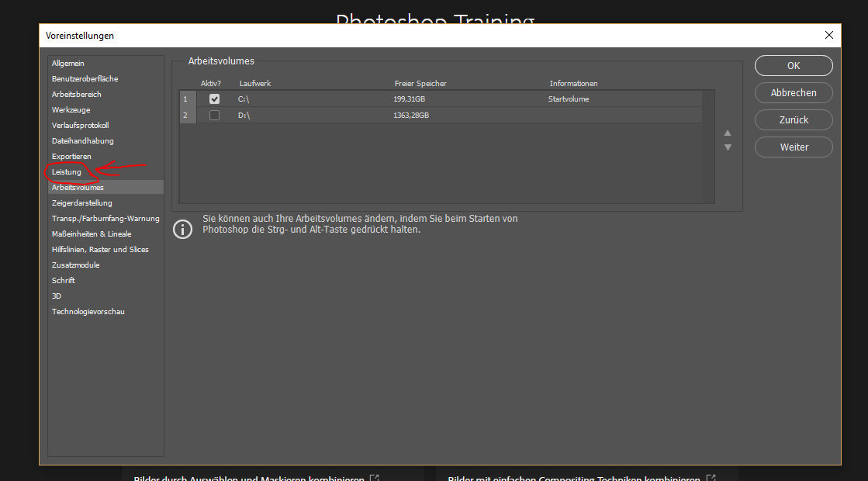The width and height of the screenshot is (868, 481).
Task: Enable the D:\ drive as scratch disk
Action: [214, 115]
